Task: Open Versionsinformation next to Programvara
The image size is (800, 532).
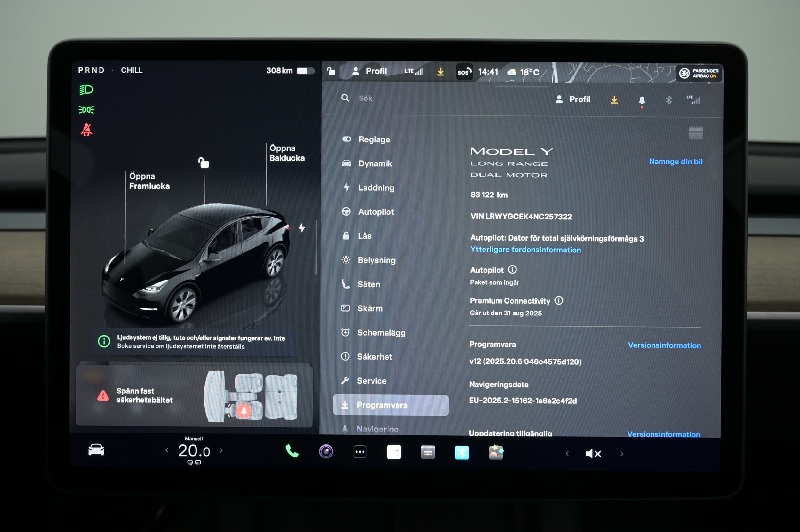Action: pos(664,345)
